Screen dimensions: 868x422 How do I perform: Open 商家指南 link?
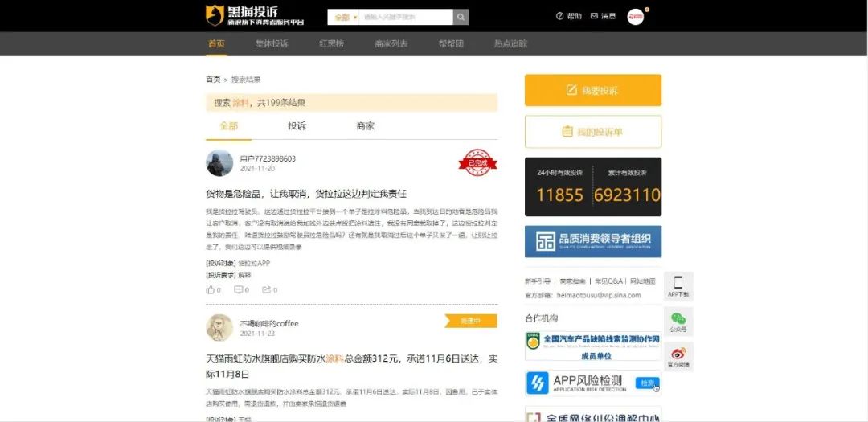[572, 281]
